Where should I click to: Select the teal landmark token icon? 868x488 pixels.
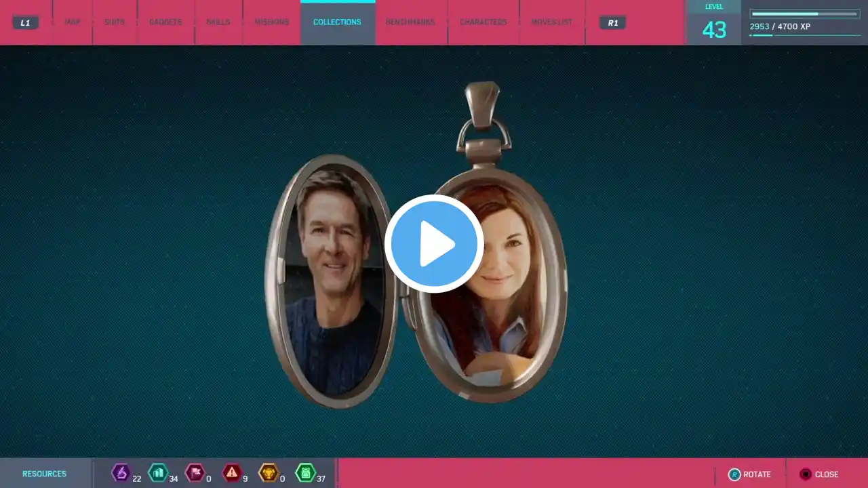158,472
